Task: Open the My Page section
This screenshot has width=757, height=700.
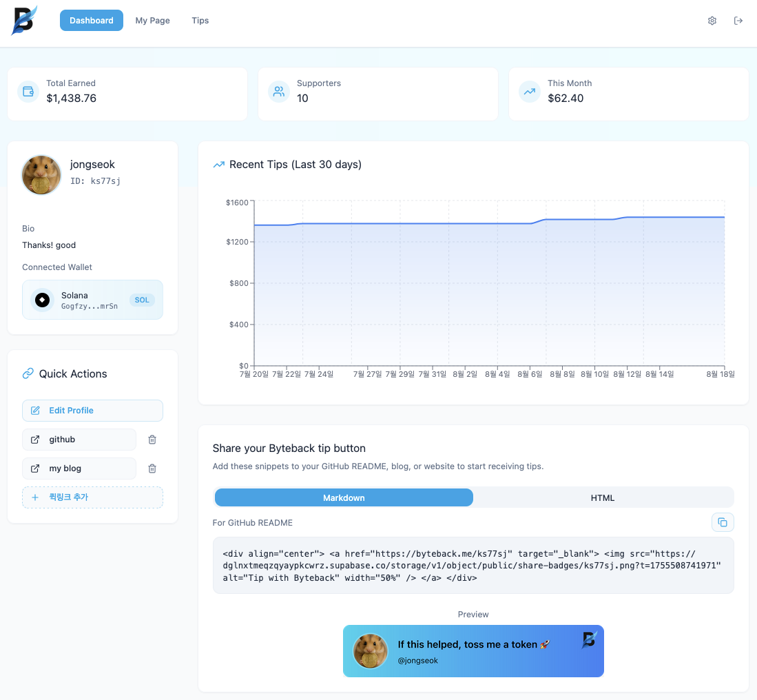Action: click(x=152, y=20)
